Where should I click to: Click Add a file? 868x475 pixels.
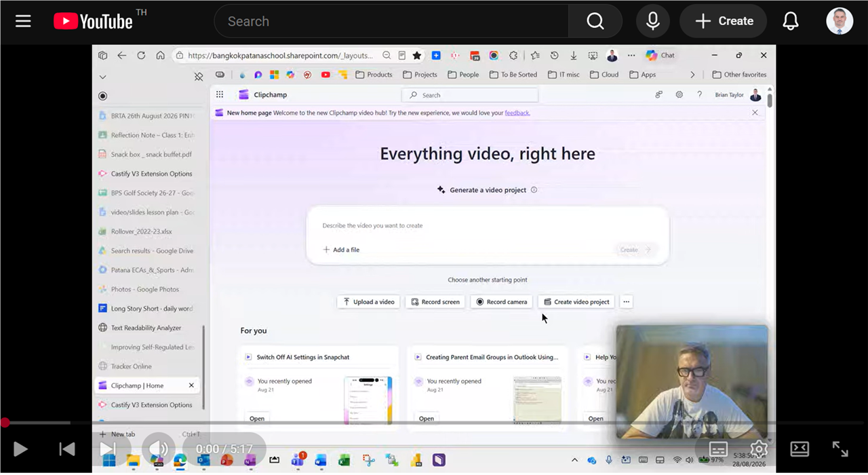[x=341, y=250]
